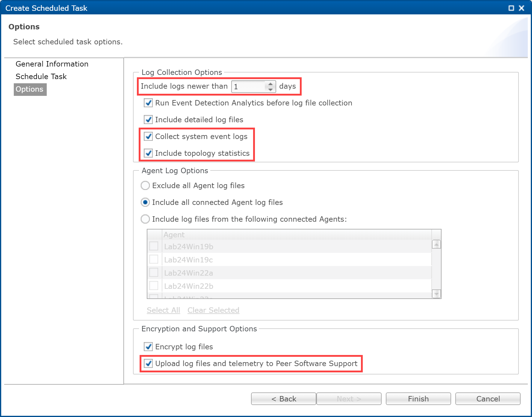Decrease the log days value with down arrow
The height and width of the screenshot is (417, 532).
coord(270,89)
